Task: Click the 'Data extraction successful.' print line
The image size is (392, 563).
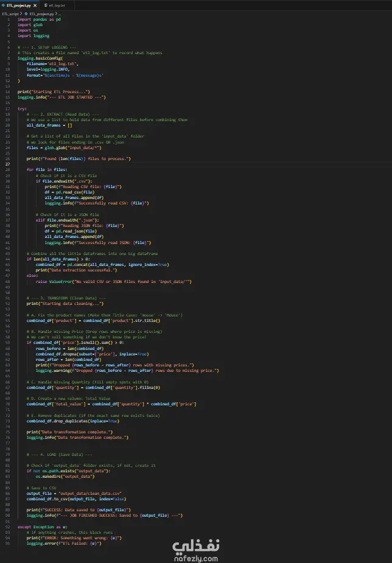Action: 76,270
